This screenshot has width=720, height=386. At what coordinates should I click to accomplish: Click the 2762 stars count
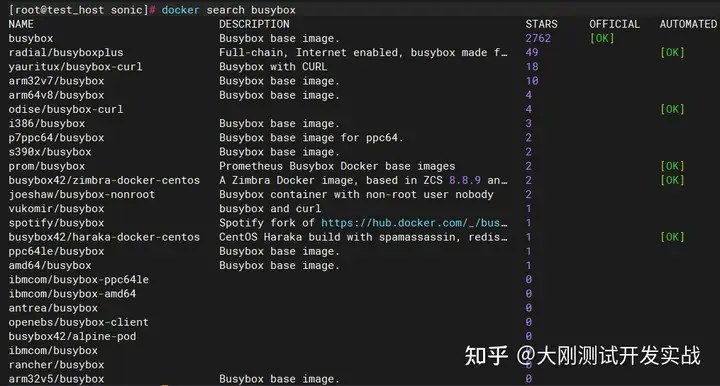pos(538,38)
